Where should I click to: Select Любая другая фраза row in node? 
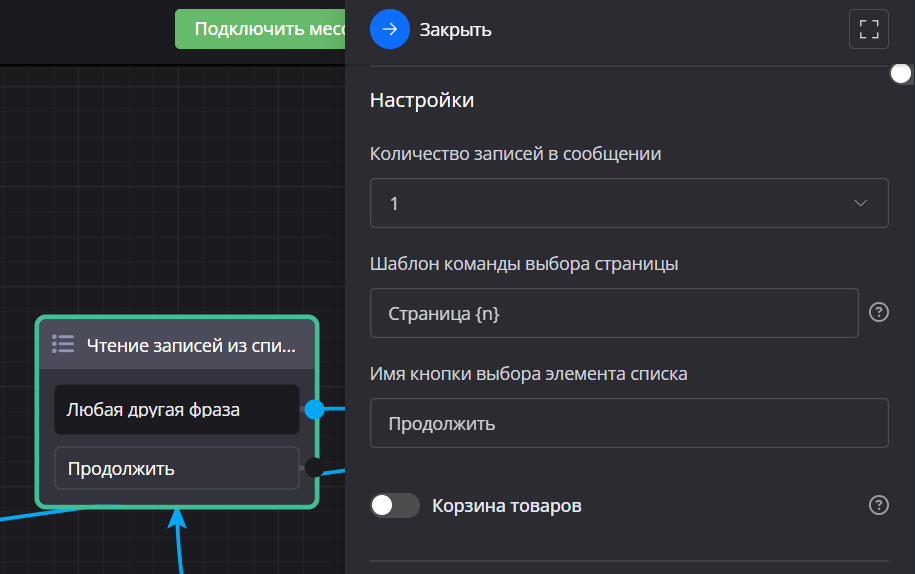(176, 409)
